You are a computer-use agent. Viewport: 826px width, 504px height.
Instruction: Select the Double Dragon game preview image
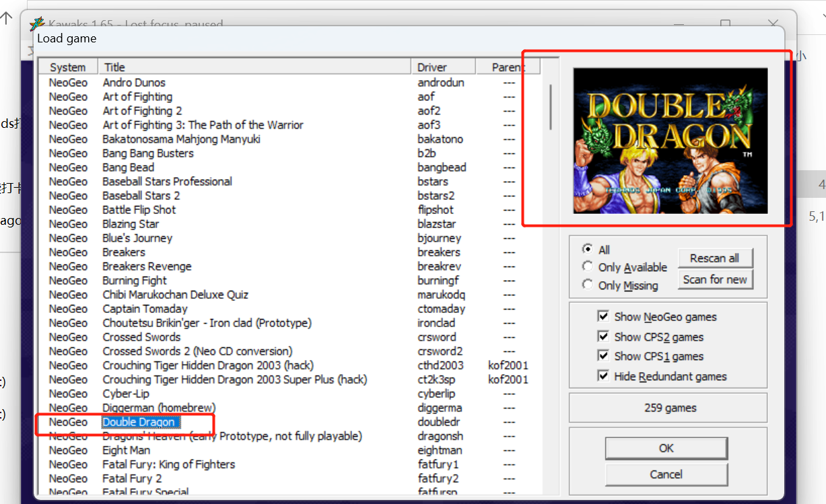[x=670, y=139]
